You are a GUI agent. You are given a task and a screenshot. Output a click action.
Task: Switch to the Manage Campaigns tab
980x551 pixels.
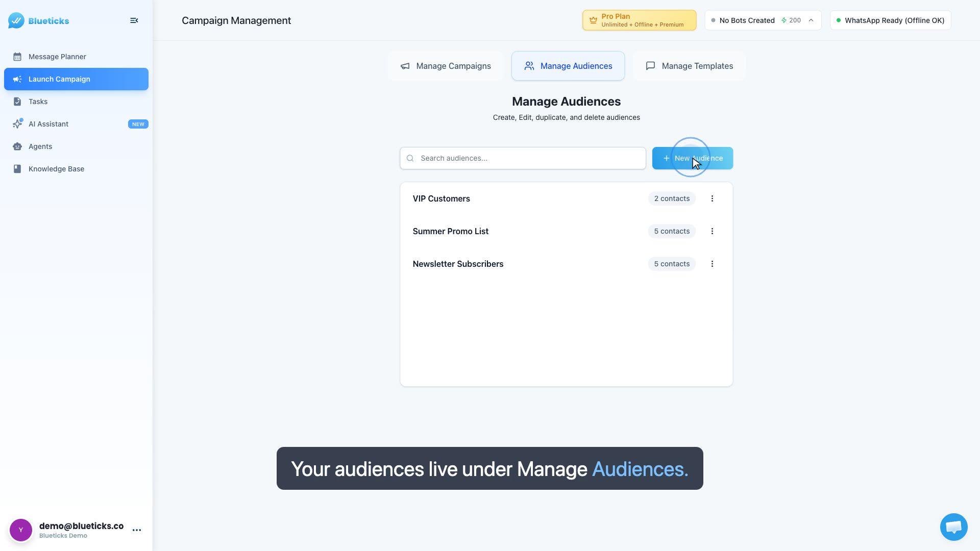pos(446,66)
